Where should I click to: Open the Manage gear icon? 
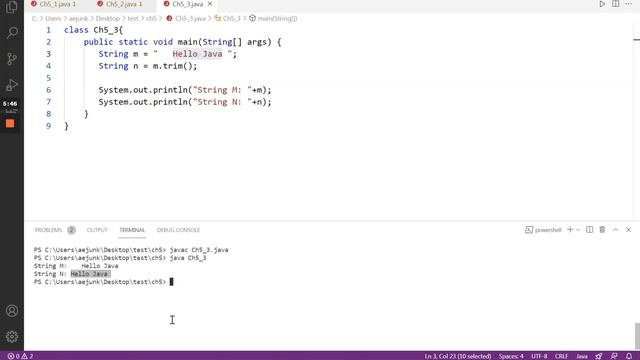12,336
